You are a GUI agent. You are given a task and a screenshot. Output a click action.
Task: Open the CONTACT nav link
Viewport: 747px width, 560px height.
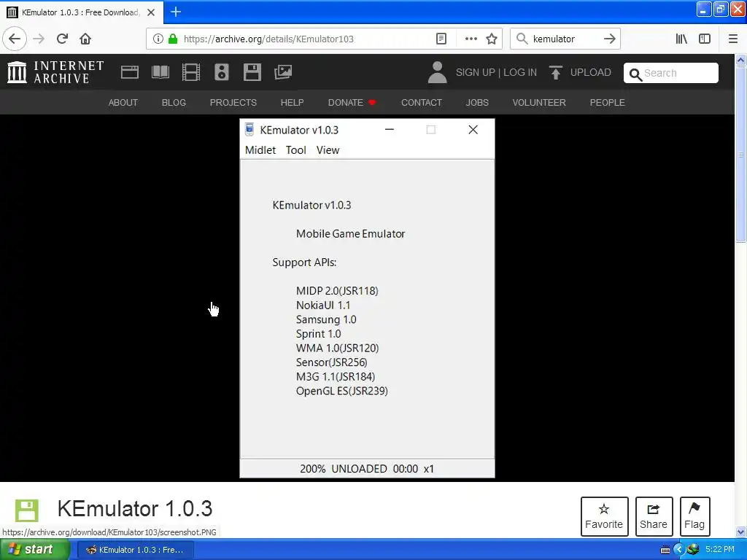coord(421,102)
